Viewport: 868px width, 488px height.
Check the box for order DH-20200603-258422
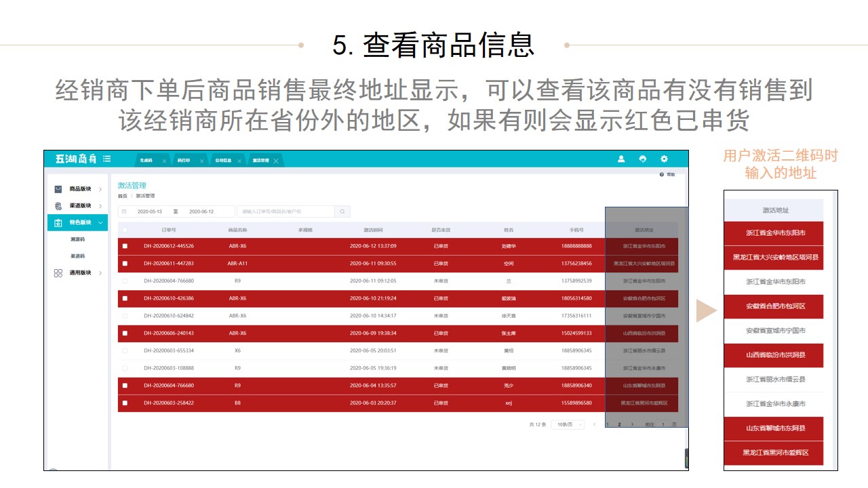point(125,403)
